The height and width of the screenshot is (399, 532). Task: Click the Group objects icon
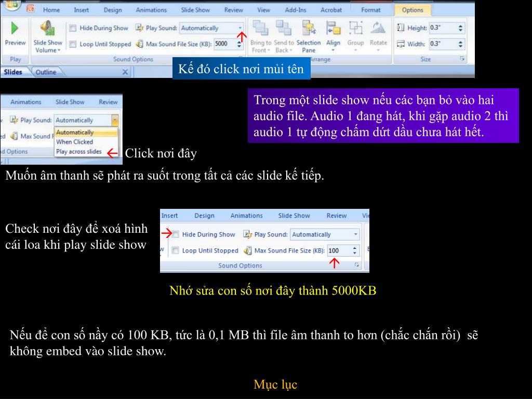[355, 28]
